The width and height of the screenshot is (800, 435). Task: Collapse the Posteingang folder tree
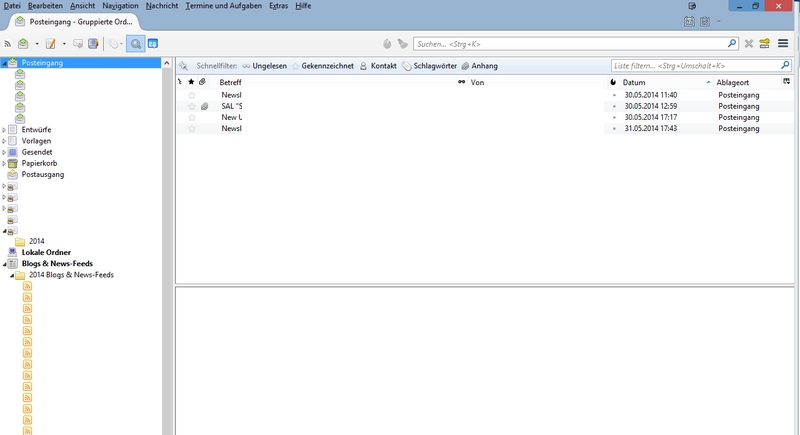(x=4, y=63)
